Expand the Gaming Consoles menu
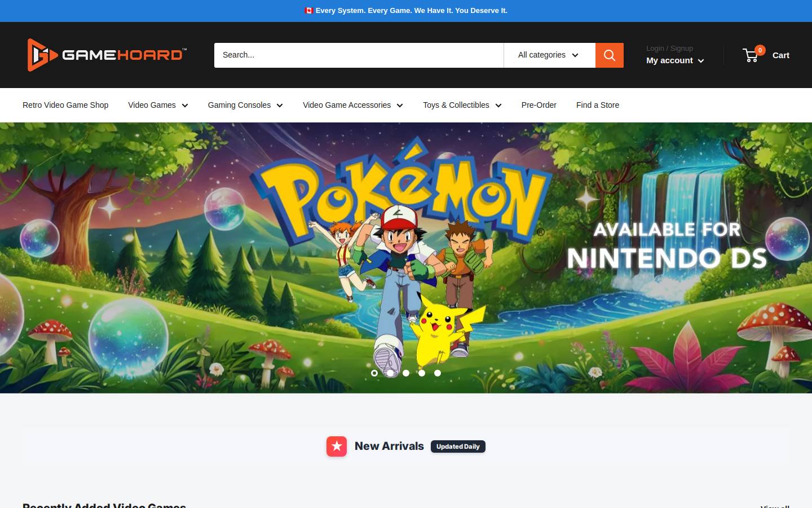812x508 pixels. pos(245,105)
